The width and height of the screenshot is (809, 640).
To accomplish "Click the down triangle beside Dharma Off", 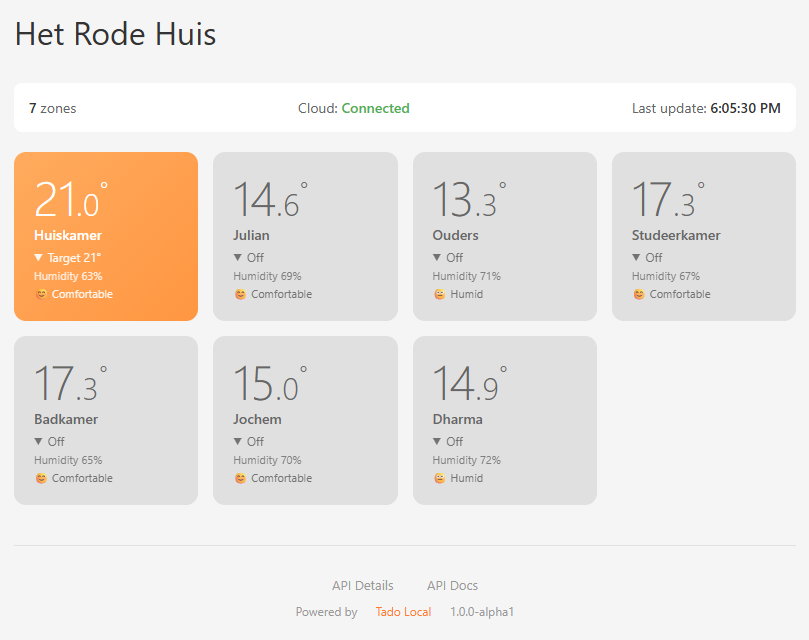I will [x=436, y=441].
